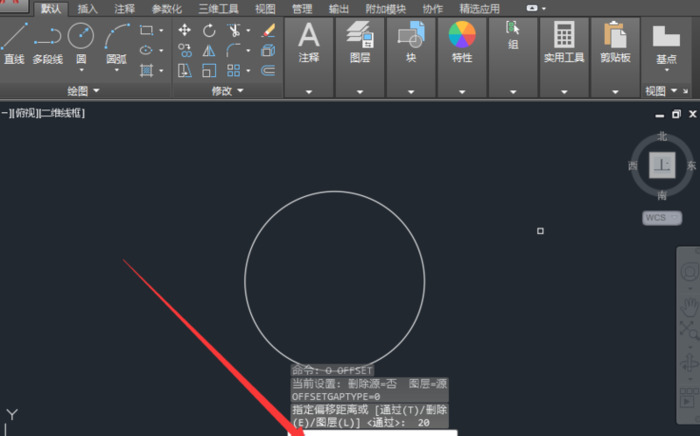Image resolution: width=700 pixels, height=436 pixels.
Task: Click the Move tool icon
Action: [x=185, y=30]
